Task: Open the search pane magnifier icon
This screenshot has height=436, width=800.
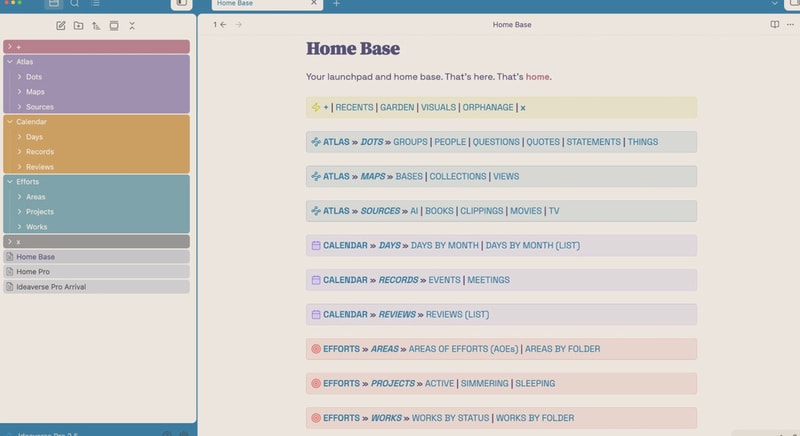Action: click(74, 4)
